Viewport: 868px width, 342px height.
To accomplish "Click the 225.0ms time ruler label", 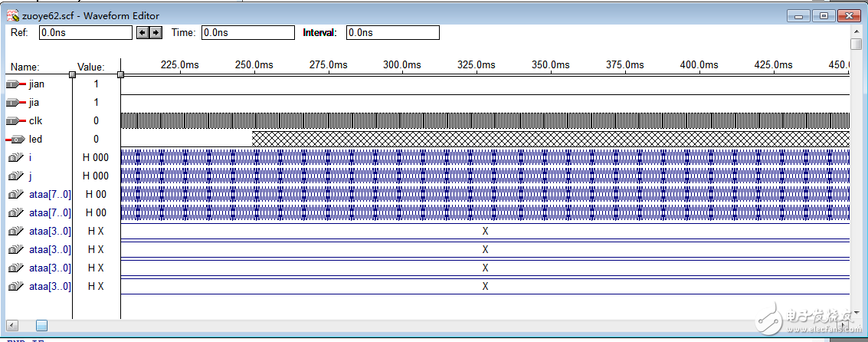I will point(180,64).
